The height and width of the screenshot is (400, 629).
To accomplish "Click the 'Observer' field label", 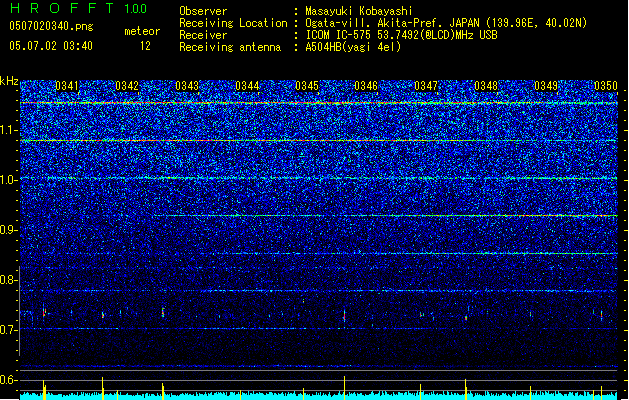I will click(x=203, y=11).
